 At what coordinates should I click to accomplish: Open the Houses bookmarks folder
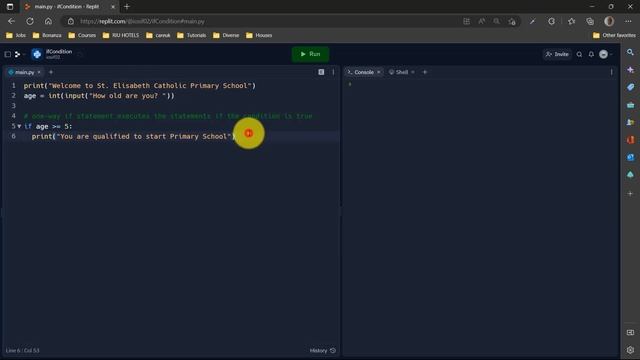click(259, 36)
